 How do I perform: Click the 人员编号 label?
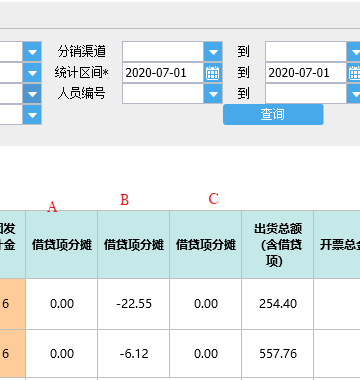coord(82,93)
